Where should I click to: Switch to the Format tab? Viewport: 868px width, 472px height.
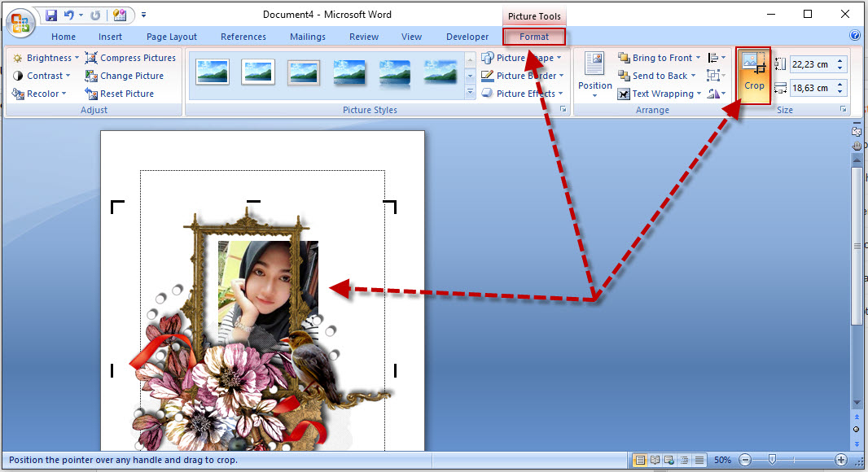click(x=533, y=37)
